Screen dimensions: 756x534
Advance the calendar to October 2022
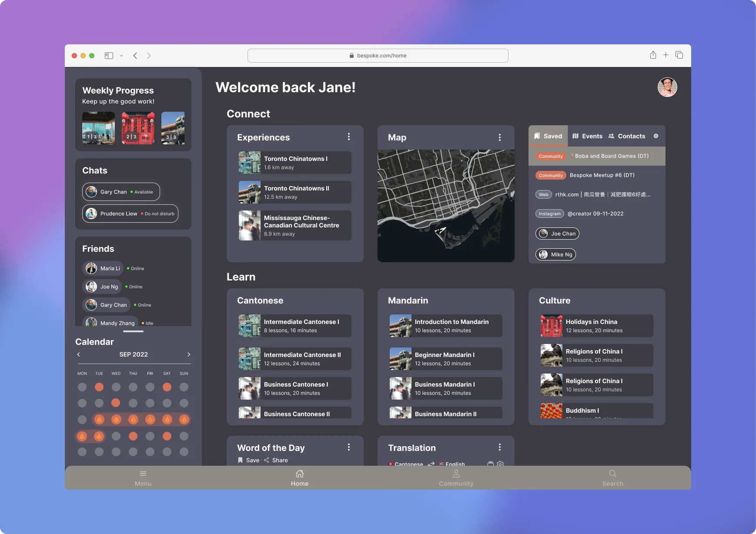189,354
